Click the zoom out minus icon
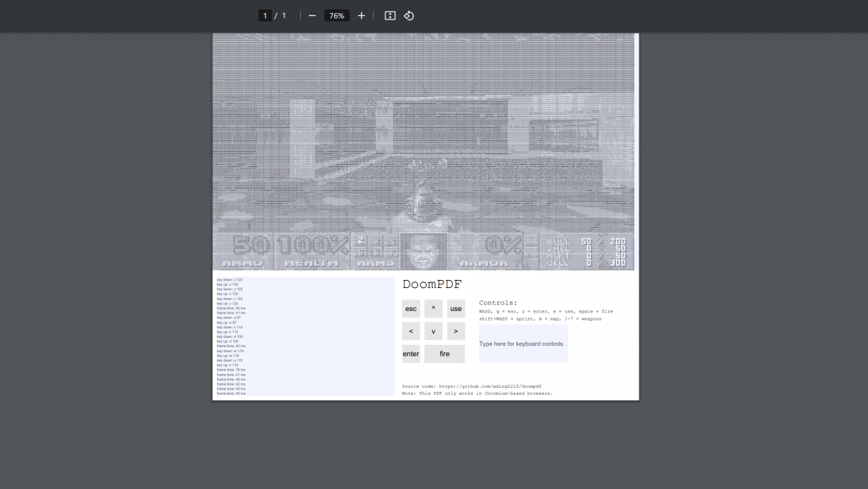The image size is (868, 489). pos(312,15)
